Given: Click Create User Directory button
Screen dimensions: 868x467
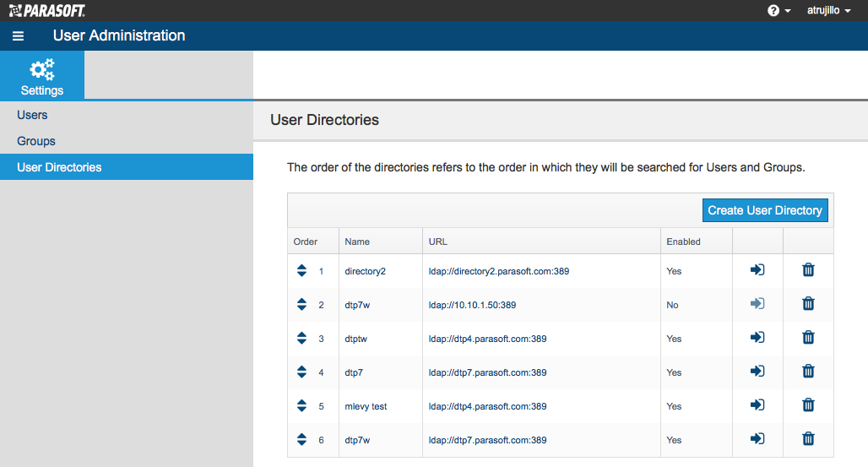Looking at the screenshot, I should [765, 210].
